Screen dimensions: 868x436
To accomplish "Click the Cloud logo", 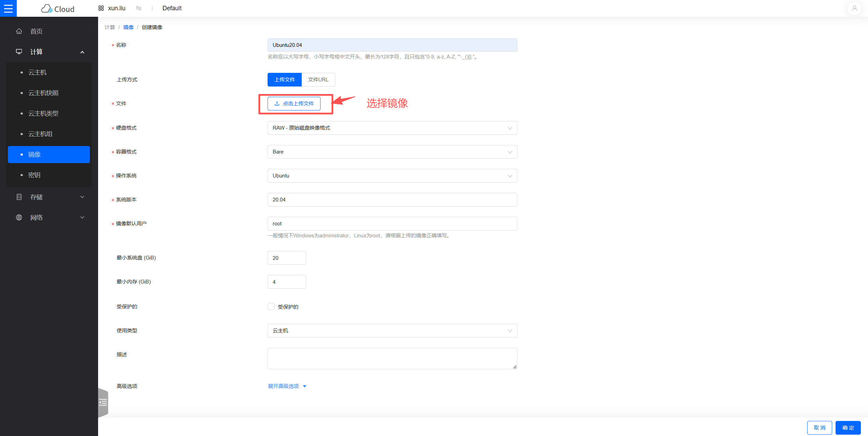I will (x=57, y=9).
